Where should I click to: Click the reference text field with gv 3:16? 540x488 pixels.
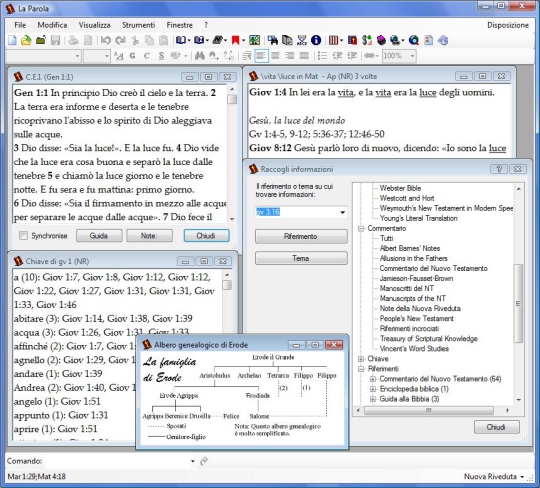click(x=296, y=212)
